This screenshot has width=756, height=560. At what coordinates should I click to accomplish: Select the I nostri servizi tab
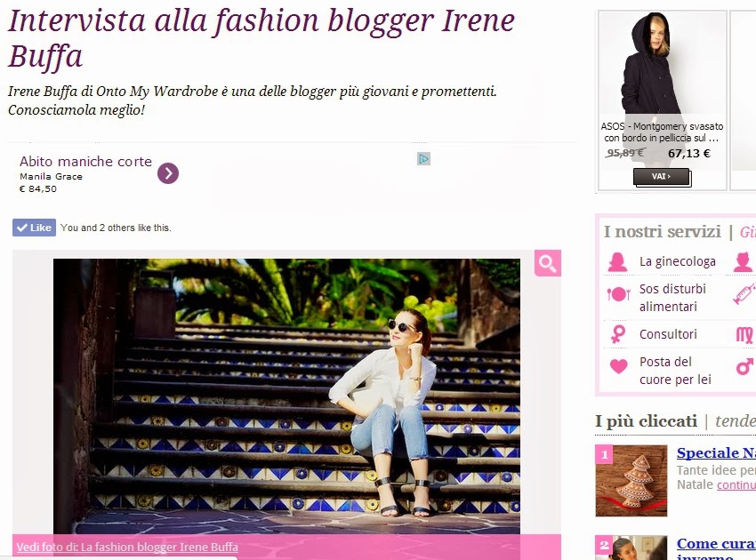[662, 232]
